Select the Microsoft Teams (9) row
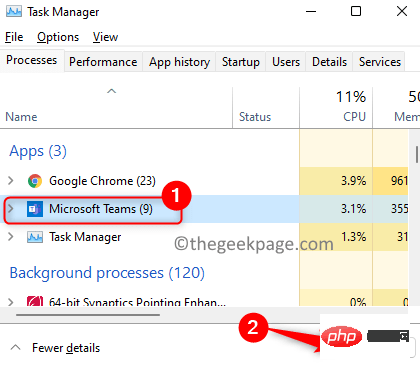The height and width of the screenshot is (369, 420). 204,209
